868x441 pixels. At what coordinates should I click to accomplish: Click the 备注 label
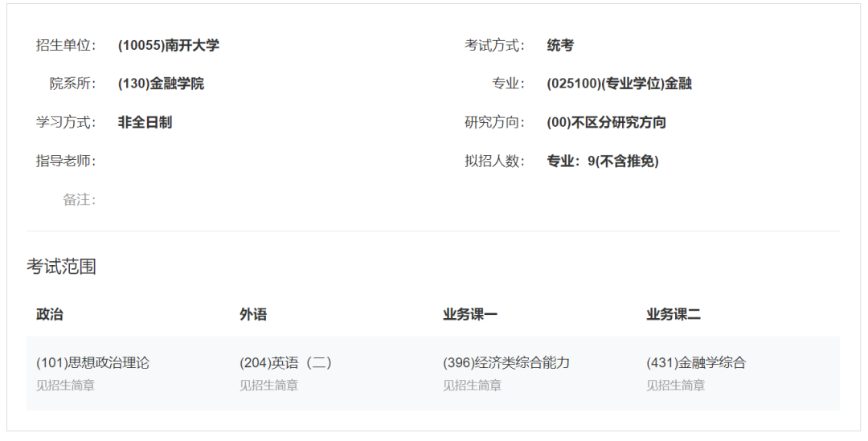tap(79, 200)
